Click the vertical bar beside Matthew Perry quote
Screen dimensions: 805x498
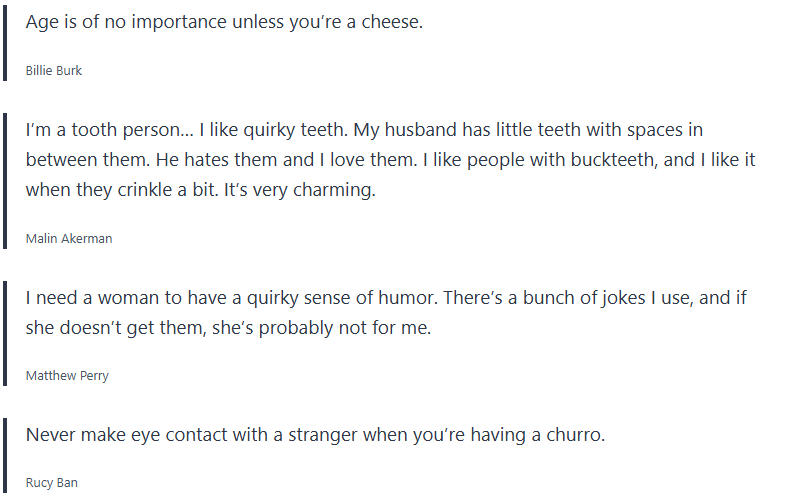tap(5, 330)
